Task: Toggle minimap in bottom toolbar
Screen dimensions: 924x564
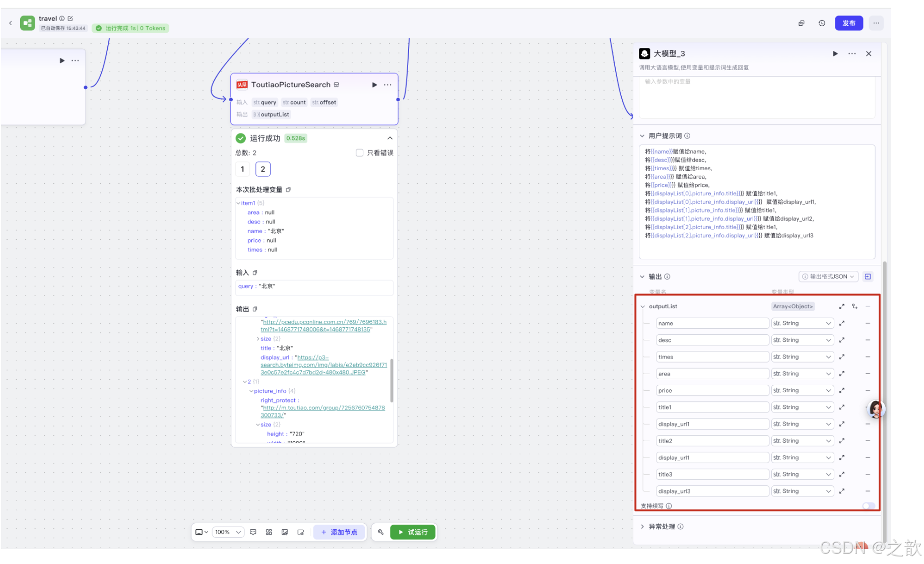Action: tap(301, 532)
